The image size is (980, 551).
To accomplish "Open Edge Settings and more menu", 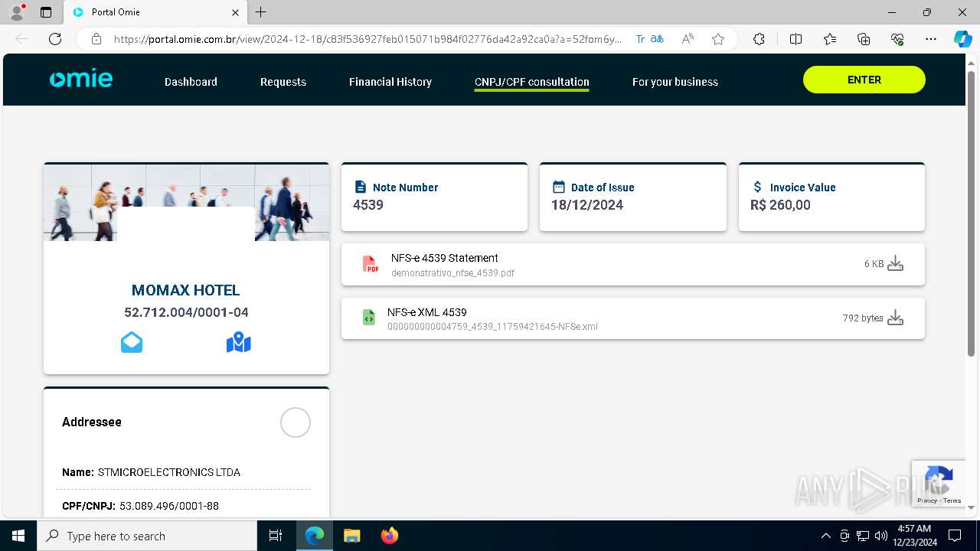I will point(931,39).
